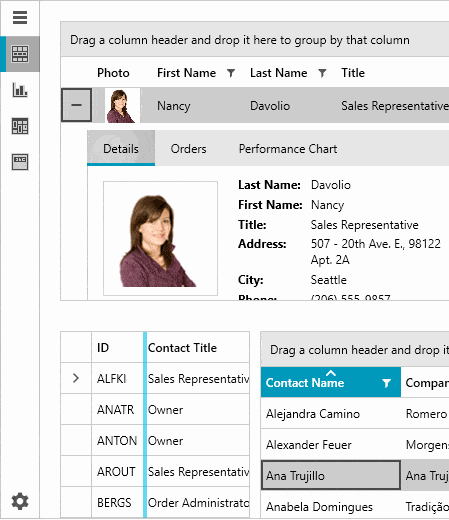Click the top grid's group-by drop panel
The height and width of the screenshot is (520, 449).
click(255, 40)
